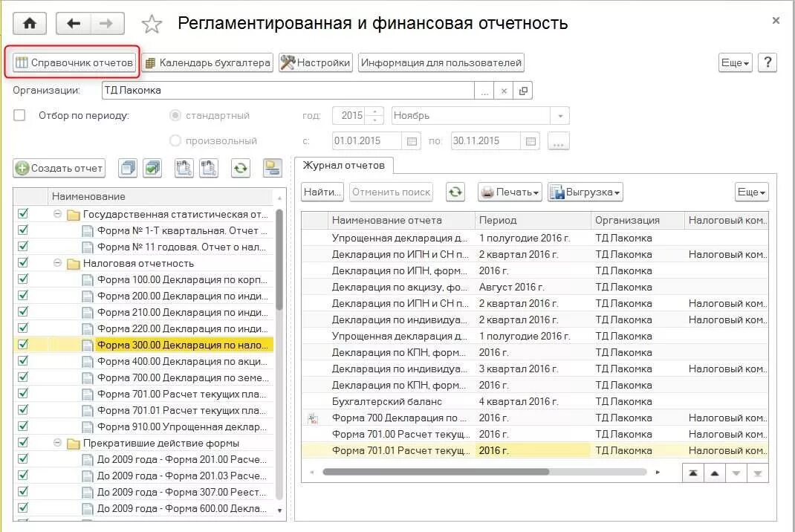
Task: Uncheck the Налоговая отчетность checkbox
Action: click(x=23, y=263)
